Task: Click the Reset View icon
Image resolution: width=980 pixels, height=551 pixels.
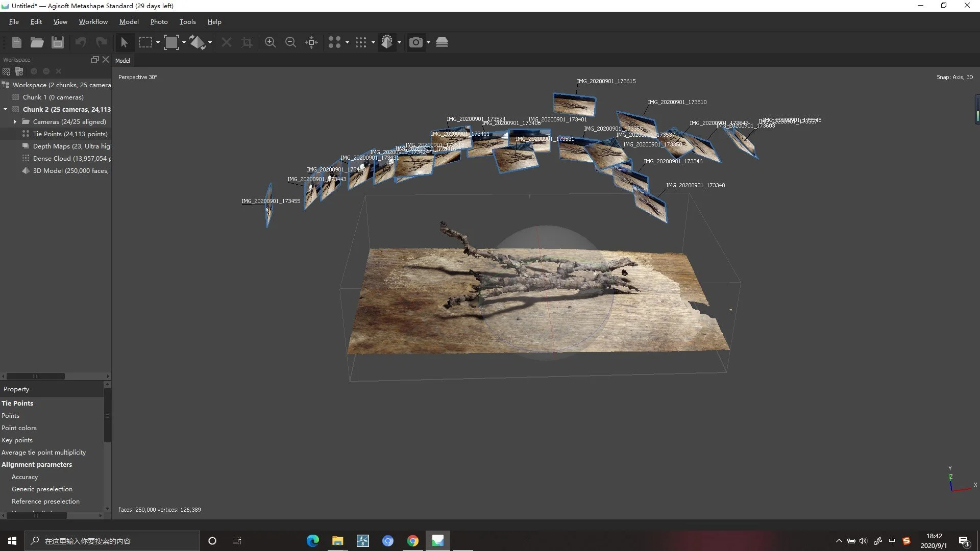Action: coord(311,42)
